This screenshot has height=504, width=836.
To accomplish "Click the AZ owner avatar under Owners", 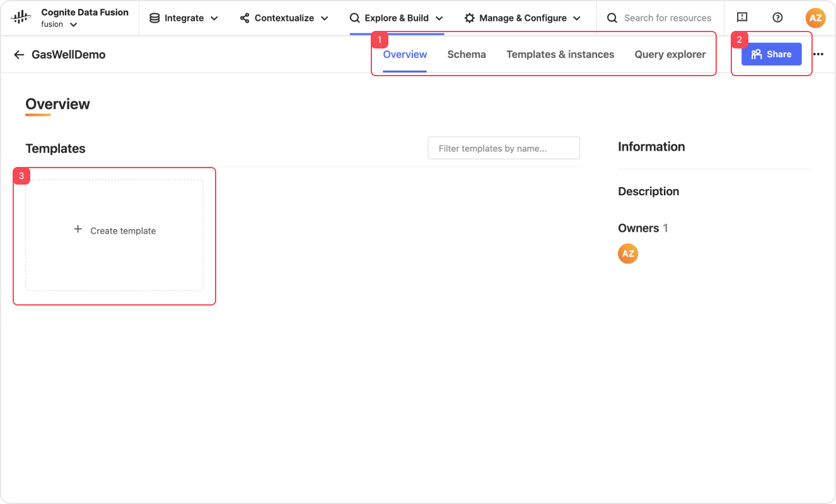I will pos(628,254).
